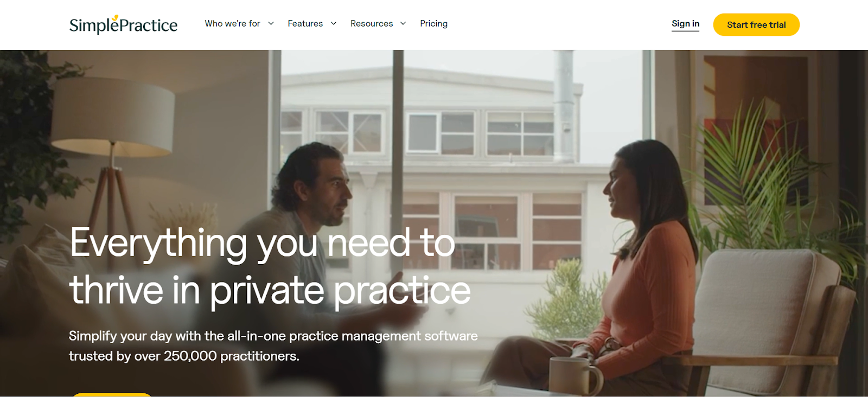
Task: Expand the Features chevron arrow
Action: coord(333,23)
